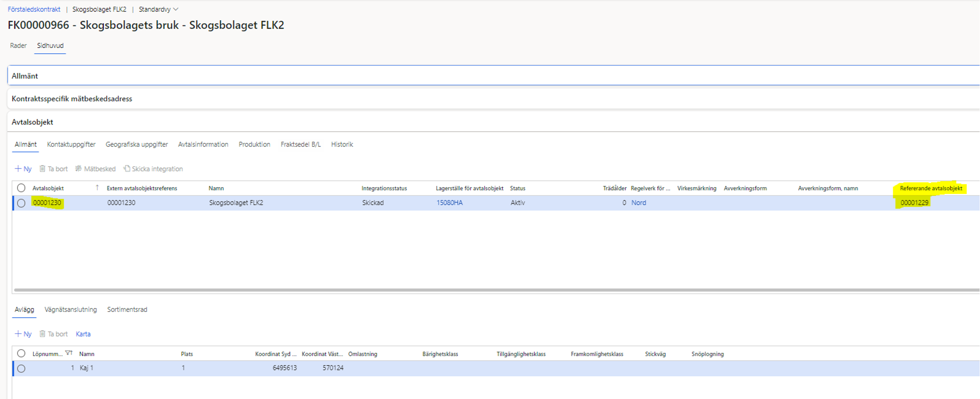Open the Vägnätsanslutning tab
The image size is (980, 399).
tap(70, 310)
